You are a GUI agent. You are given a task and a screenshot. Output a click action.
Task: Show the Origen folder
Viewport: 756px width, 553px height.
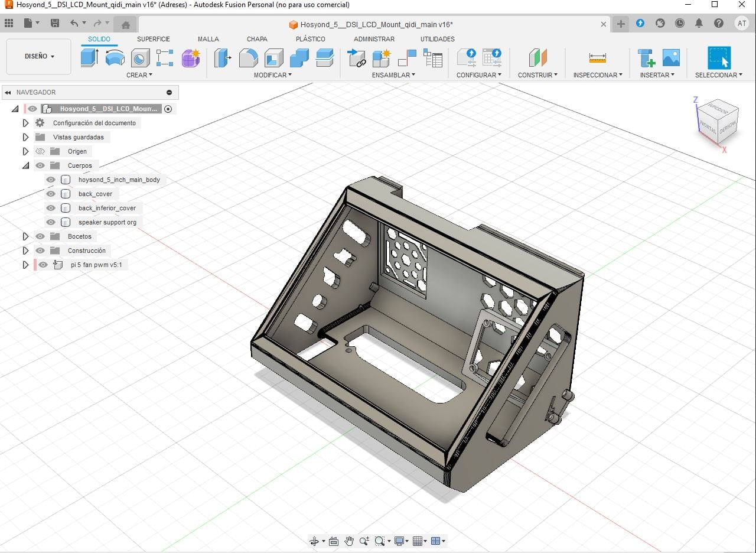(x=40, y=151)
